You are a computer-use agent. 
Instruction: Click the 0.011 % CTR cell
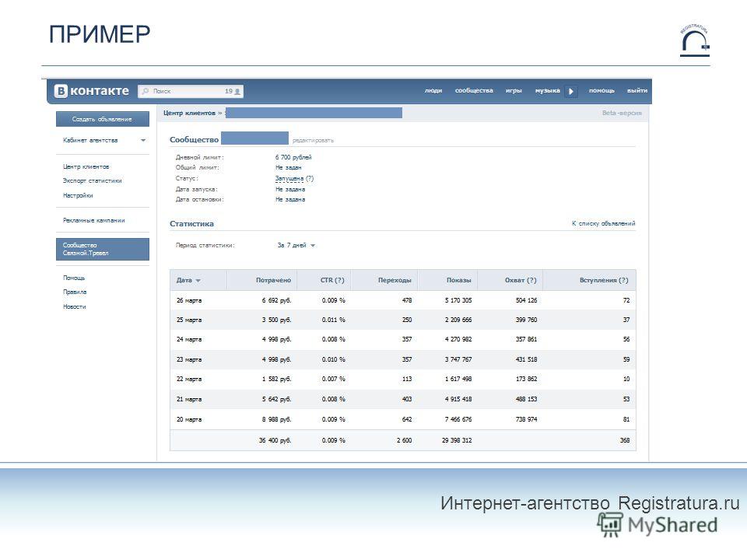point(334,320)
